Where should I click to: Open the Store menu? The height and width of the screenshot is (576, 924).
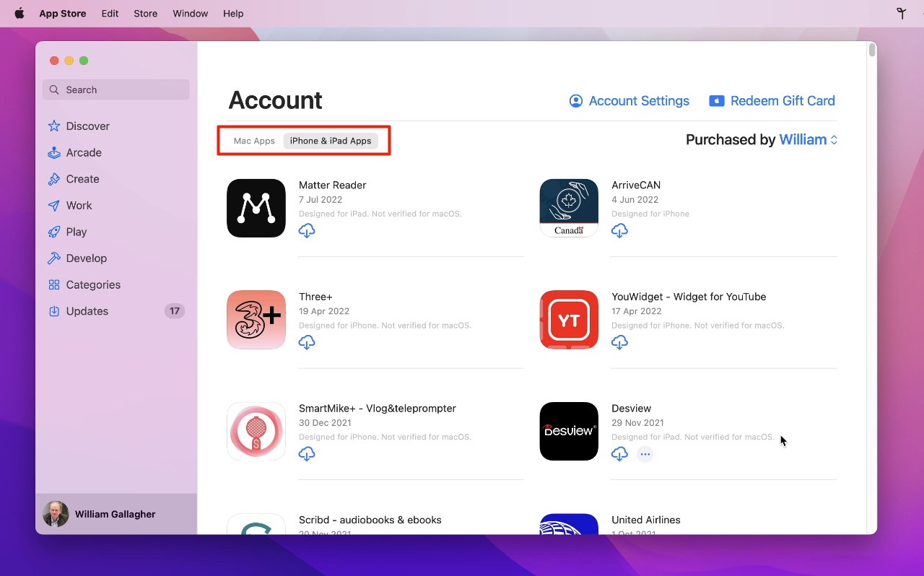click(x=145, y=13)
